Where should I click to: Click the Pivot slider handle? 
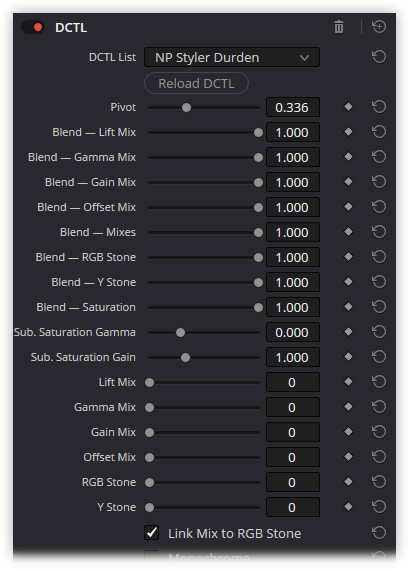click(186, 107)
